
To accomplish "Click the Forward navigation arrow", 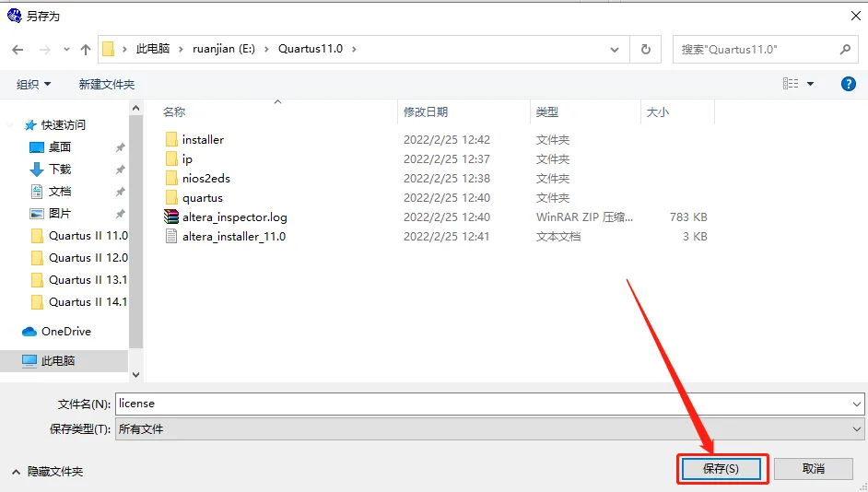I will 45,50.
